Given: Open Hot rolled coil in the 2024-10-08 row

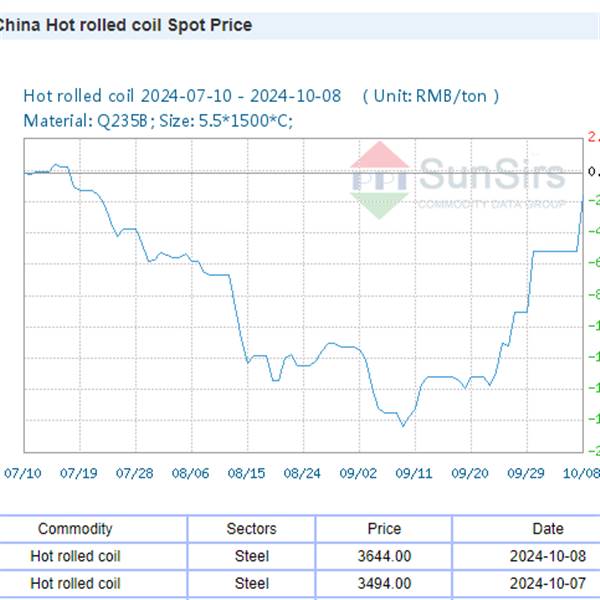Looking at the screenshot, I should click(x=75, y=556).
